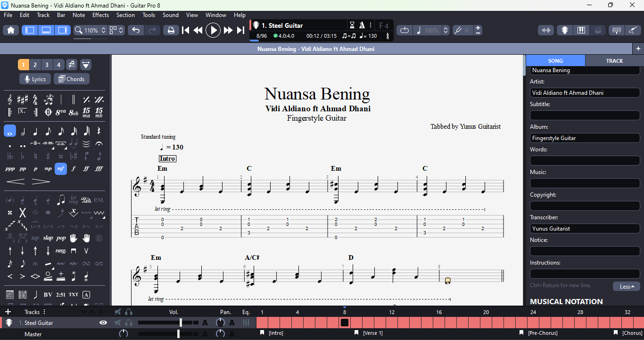Select the treble clef tool
The image size is (644, 340).
pos(10,100)
